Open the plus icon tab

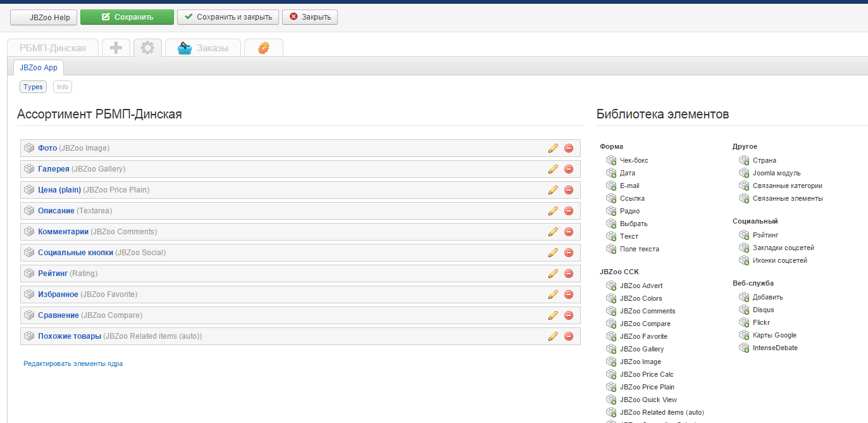coord(116,48)
